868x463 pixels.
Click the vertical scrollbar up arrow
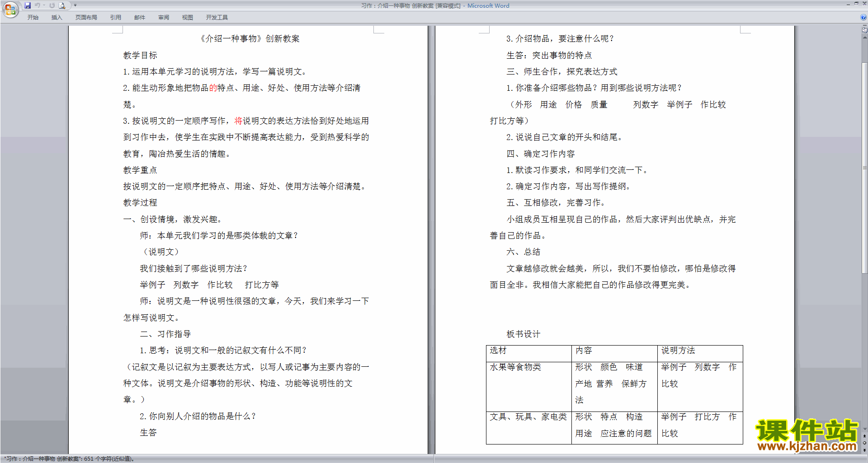[x=864, y=37]
